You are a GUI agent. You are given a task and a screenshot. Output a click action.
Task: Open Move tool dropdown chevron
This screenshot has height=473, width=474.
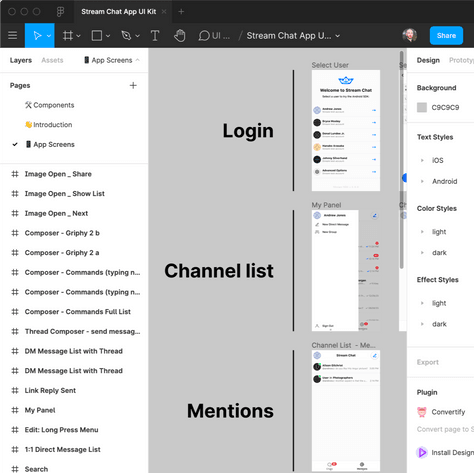pos(49,36)
